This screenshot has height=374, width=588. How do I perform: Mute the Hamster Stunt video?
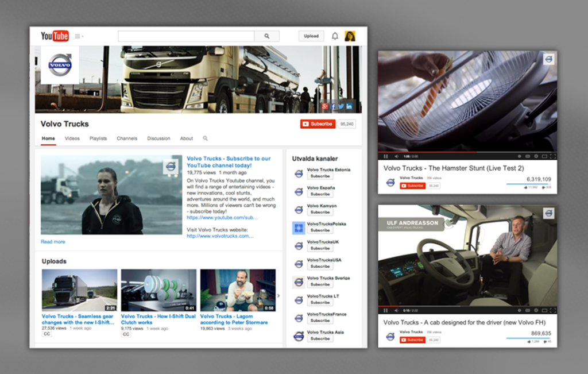[x=396, y=156]
